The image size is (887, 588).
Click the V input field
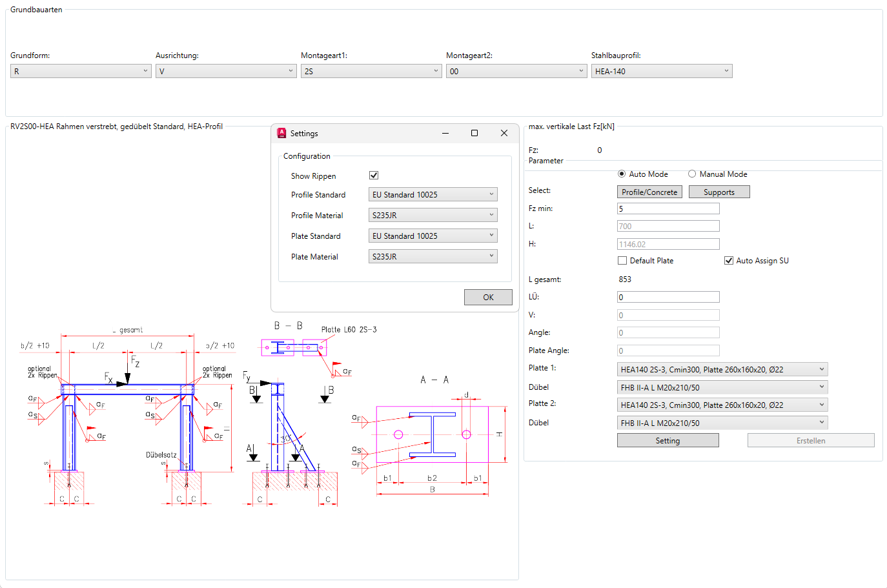(668, 315)
